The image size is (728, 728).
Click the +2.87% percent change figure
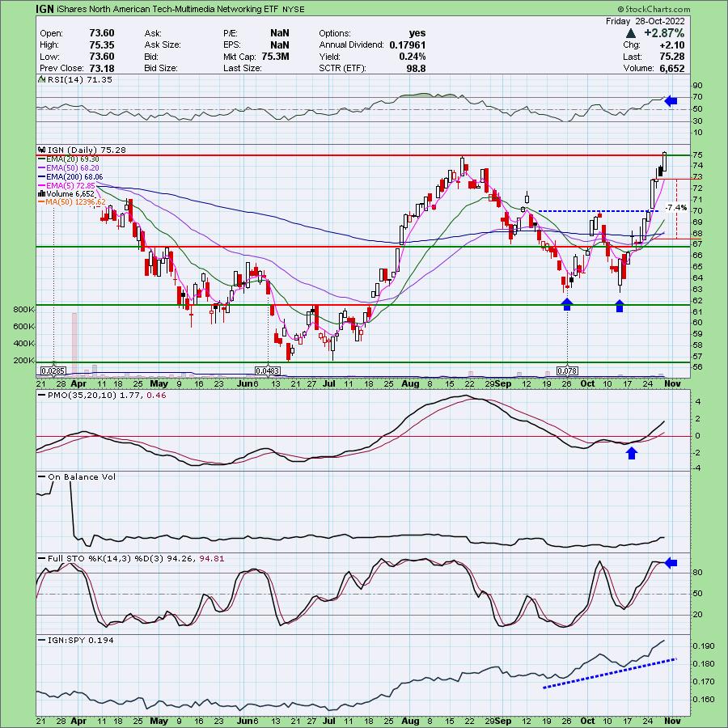click(x=663, y=33)
